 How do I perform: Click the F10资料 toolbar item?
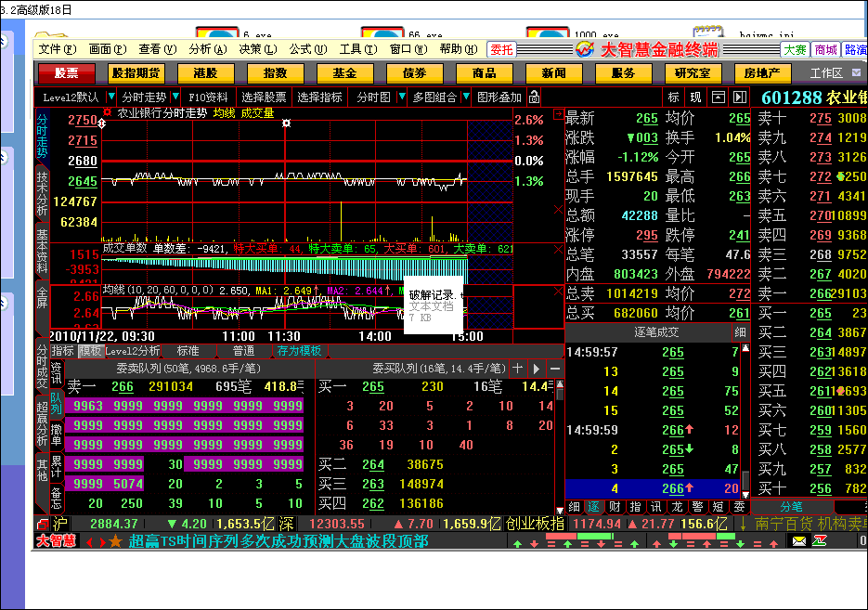[208, 97]
